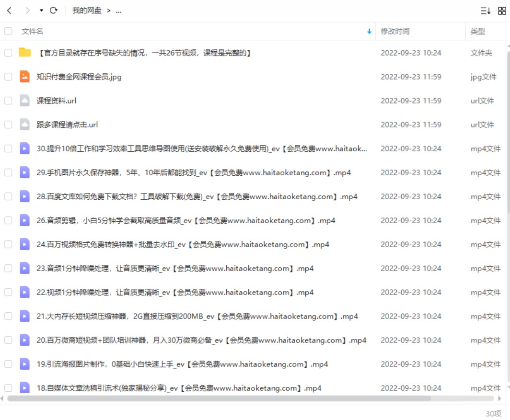Image resolution: width=510 pixels, height=420 pixels.
Task: Click video icon of 19.引流海报 file
Action: (25, 364)
